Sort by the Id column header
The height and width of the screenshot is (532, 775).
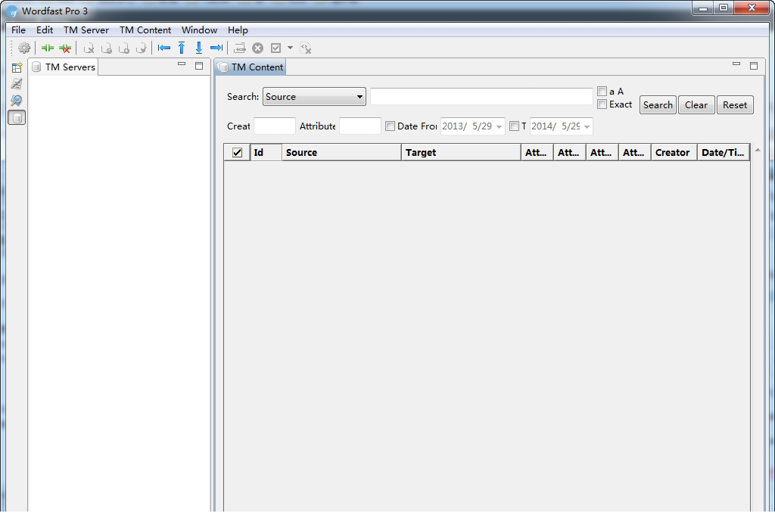coord(266,152)
